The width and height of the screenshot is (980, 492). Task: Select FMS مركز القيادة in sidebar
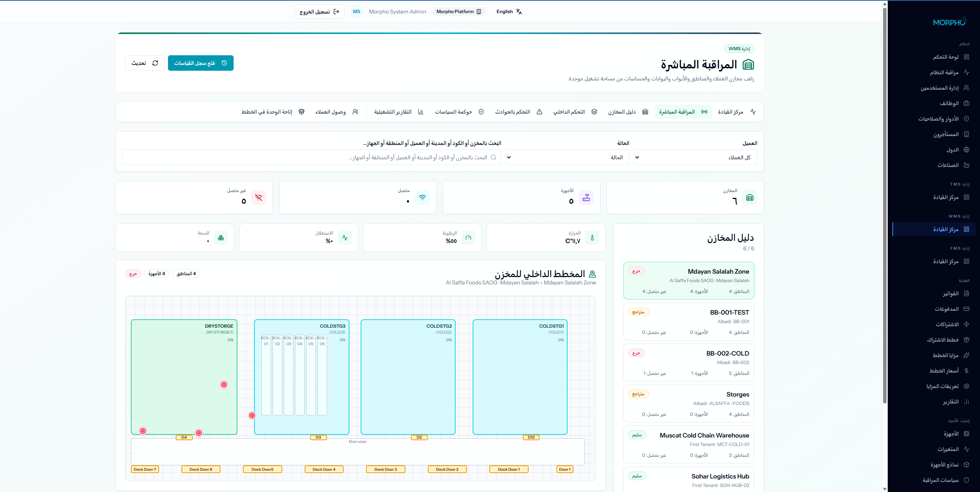(934, 261)
